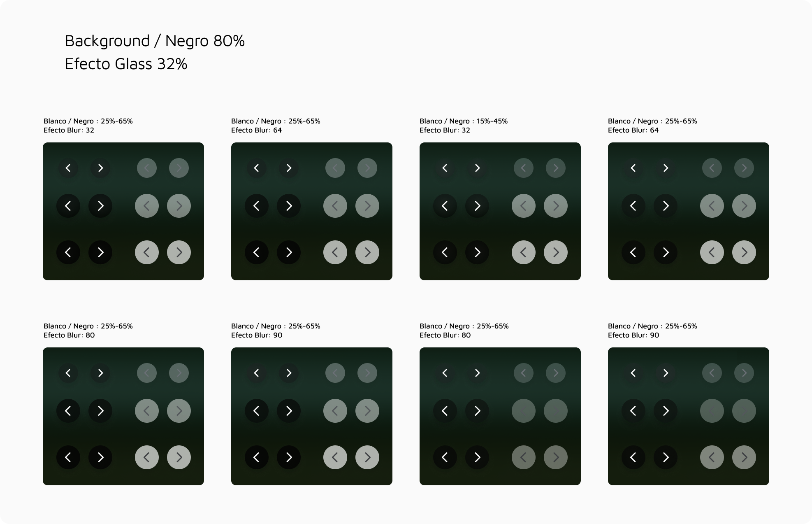Click the bottom-row light left arrow in the 15%-45% panel

(x=524, y=252)
